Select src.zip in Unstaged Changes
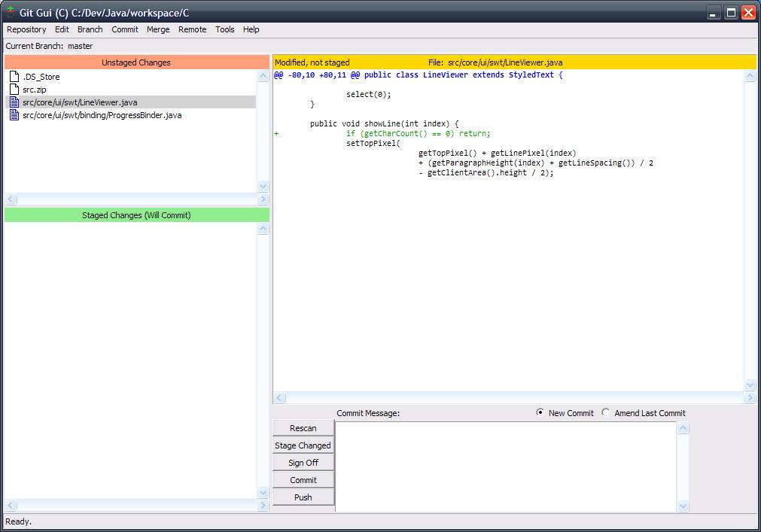761x532 pixels. 35,90
